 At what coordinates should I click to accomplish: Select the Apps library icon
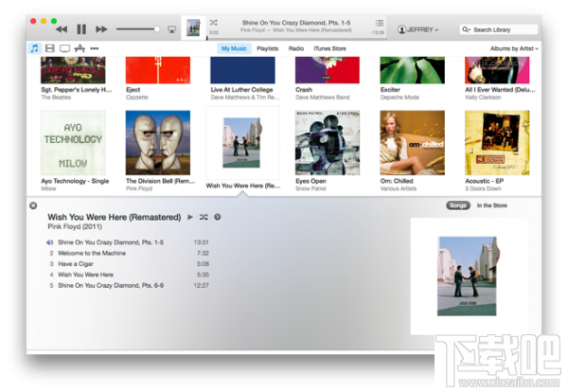(80, 48)
